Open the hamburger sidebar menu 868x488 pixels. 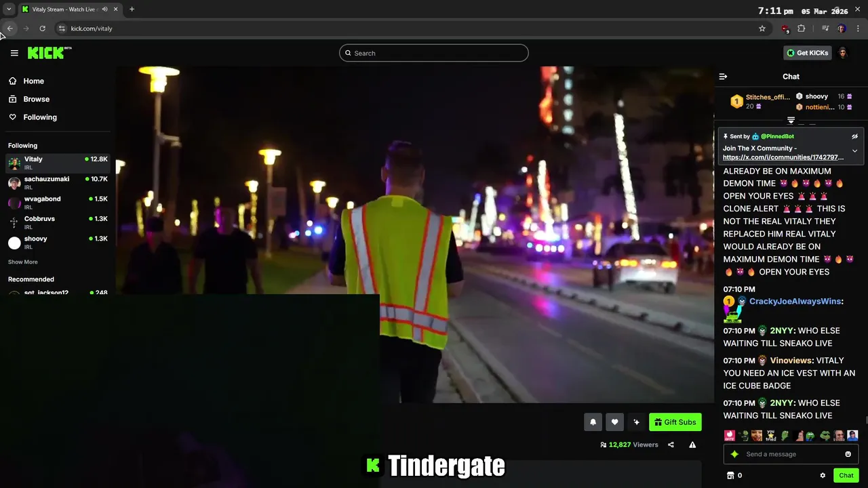[x=14, y=53]
